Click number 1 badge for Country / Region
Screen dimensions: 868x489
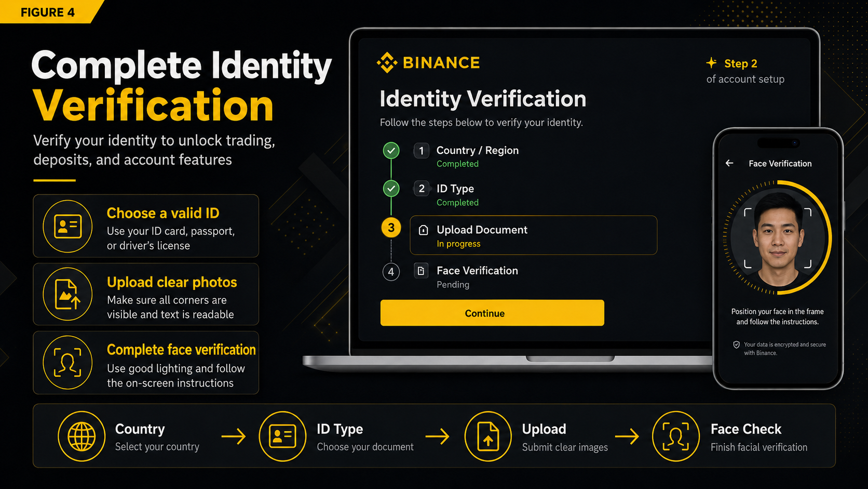coord(422,151)
